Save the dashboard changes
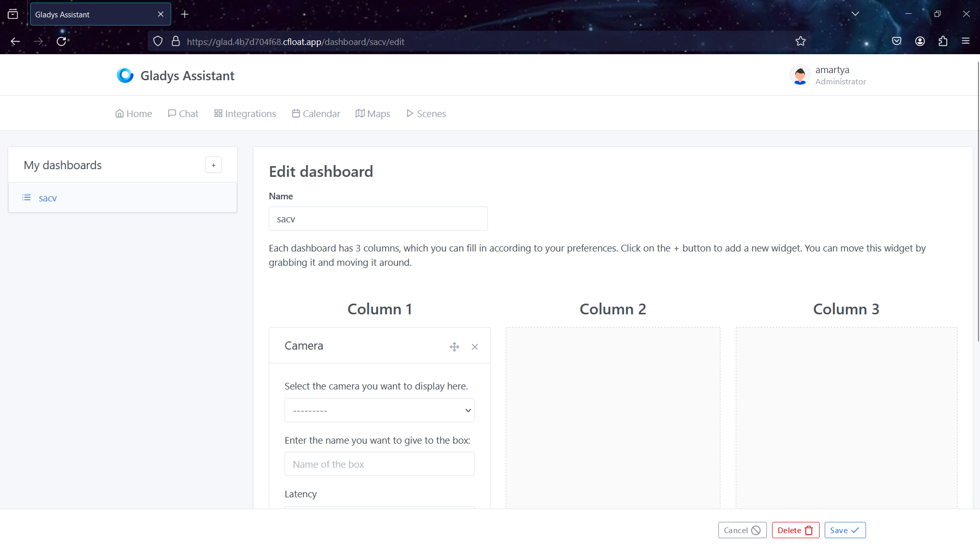This screenshot has width=980, height=551. tap(845, 530)
